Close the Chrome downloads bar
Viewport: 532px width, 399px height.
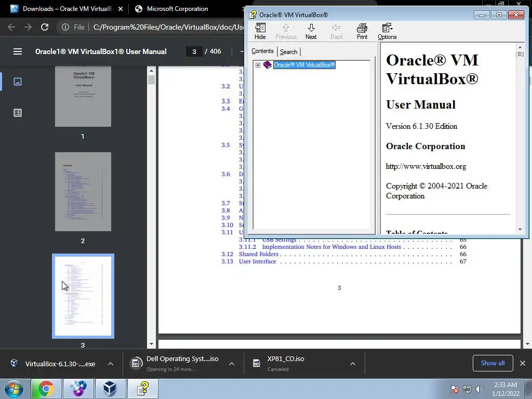[523, 363]
